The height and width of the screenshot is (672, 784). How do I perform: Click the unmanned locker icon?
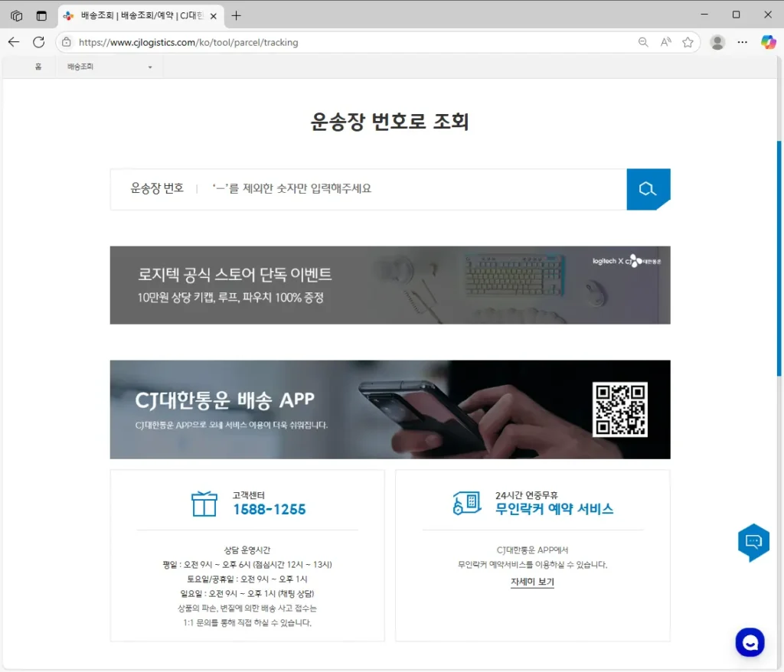467,503
